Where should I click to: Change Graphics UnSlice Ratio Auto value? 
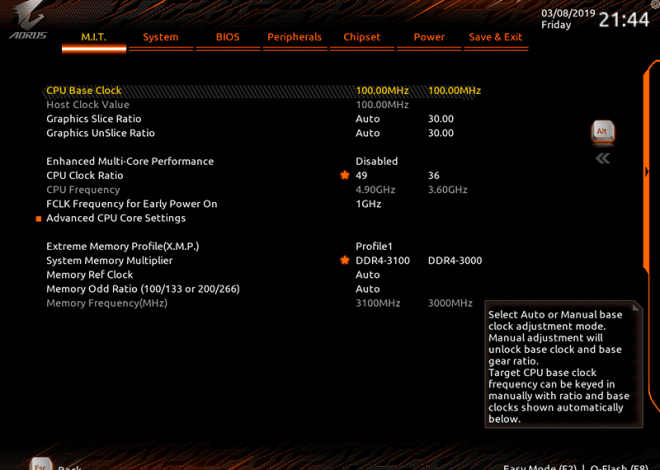coord(367,133)
